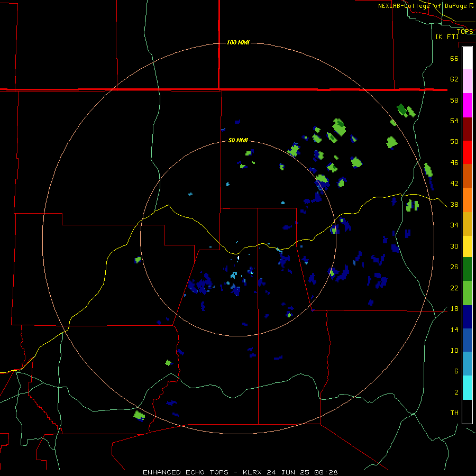Select the light green legend band
476x476 pixels.
(x=467, y=293)
